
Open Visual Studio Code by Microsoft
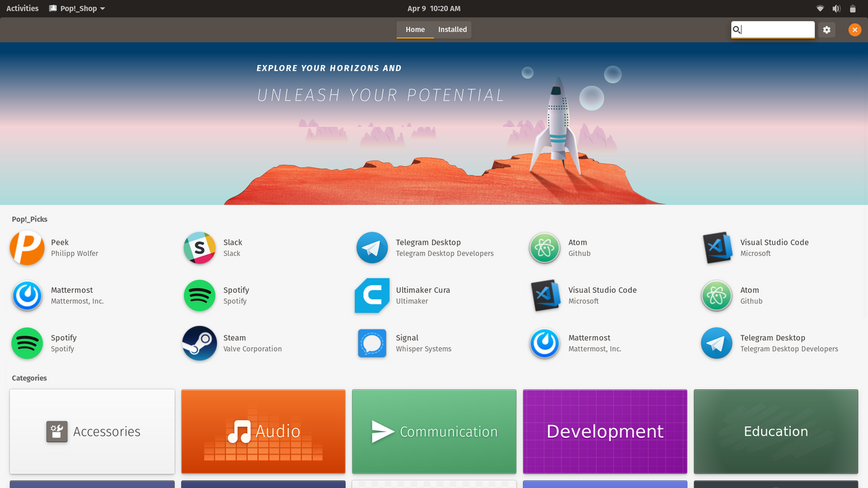coord(715,247)
